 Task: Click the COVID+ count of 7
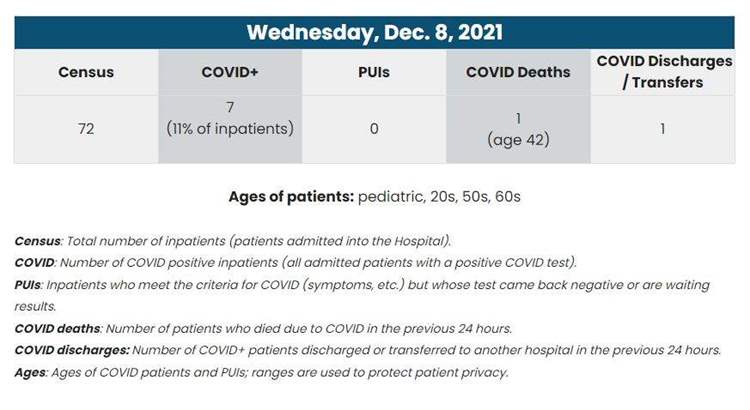(230, 107)
